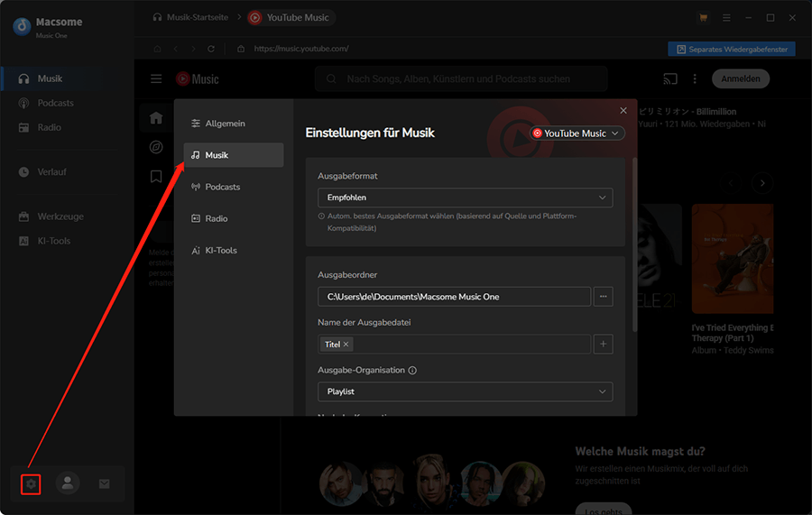The height and width of the screenshot is (515, 812).
Task: Close the settings dialog
Action: 623,110
